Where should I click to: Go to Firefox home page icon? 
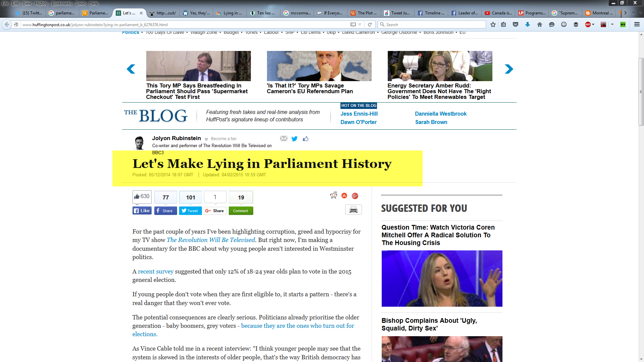tap(540, 24)
